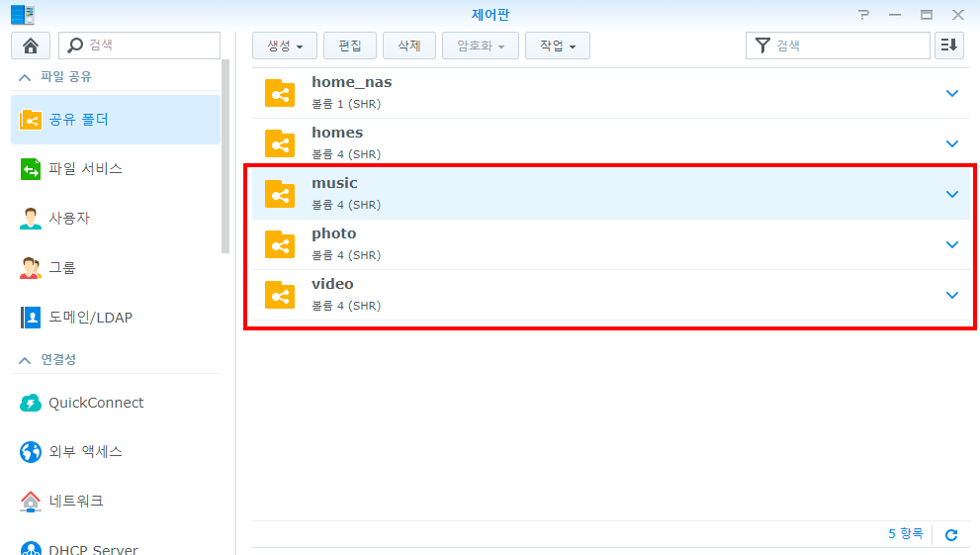Viewport: 980px width, 555px height.
Task: Expand the video folder details
Action: [952, 295]
